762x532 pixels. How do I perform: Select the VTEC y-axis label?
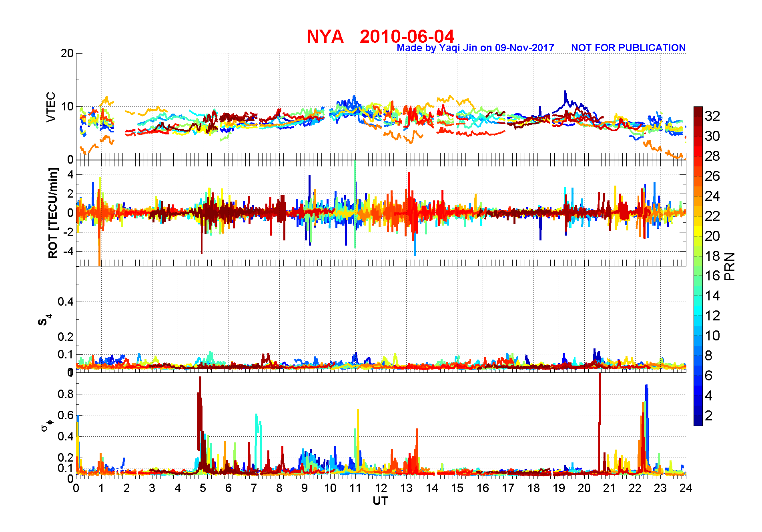click(x=51, y=107)
